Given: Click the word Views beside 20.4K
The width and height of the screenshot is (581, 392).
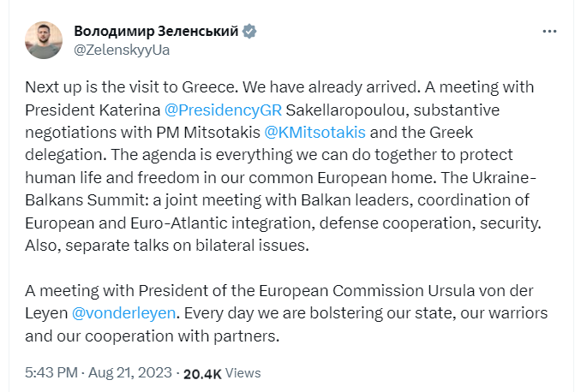Looking at the screenshot, I should pos(243,373).
